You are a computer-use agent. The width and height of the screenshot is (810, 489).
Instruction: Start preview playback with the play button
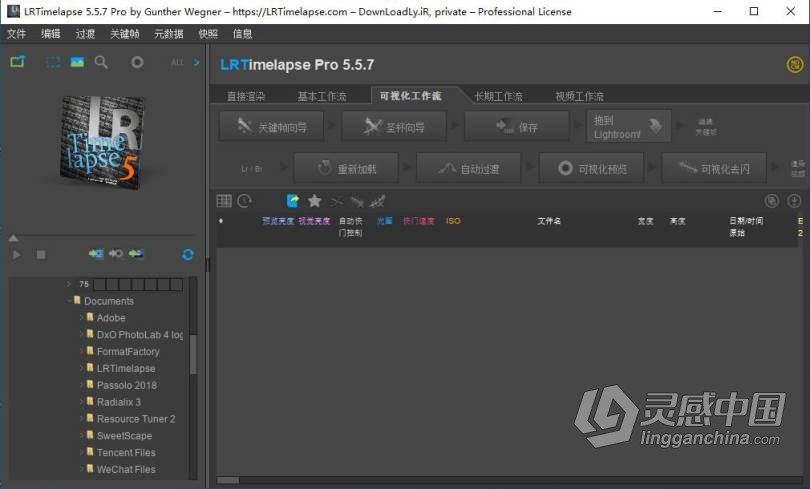17,255
